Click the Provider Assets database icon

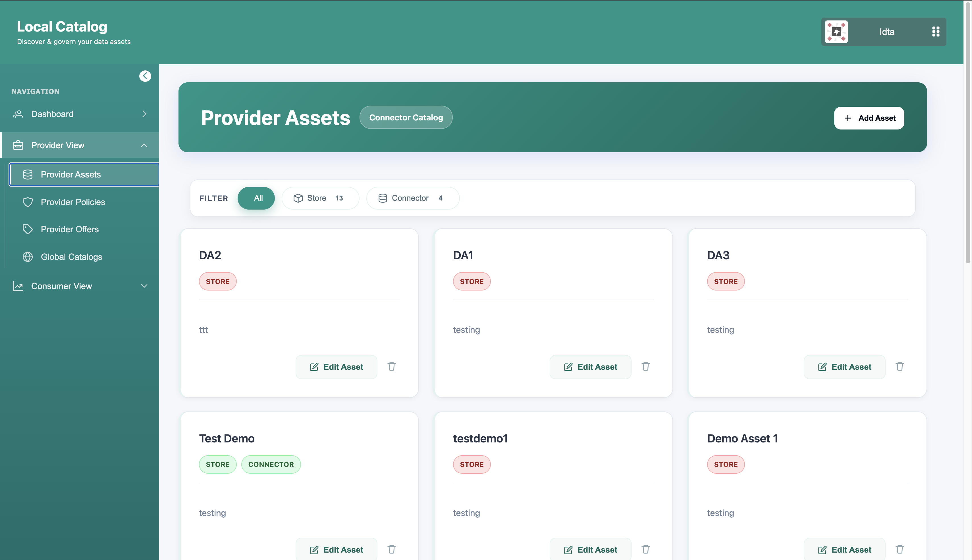(x=28, y=175)
